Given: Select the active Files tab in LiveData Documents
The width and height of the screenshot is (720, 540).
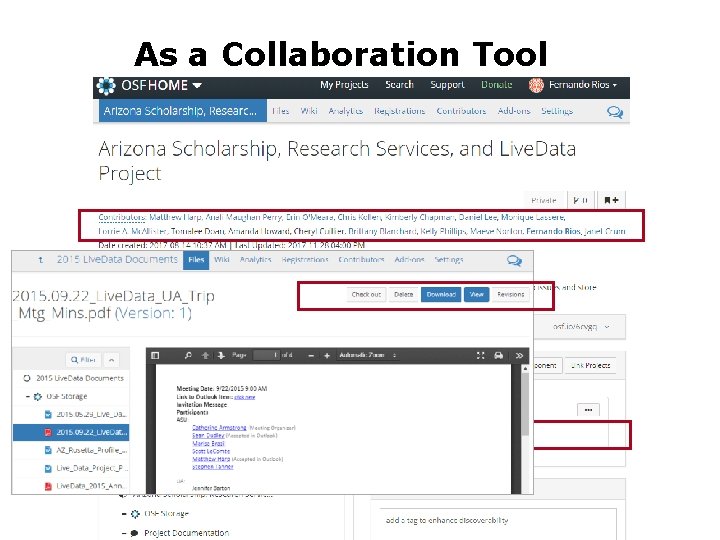Looking at the screenshot, I should [x=196, y=260].
